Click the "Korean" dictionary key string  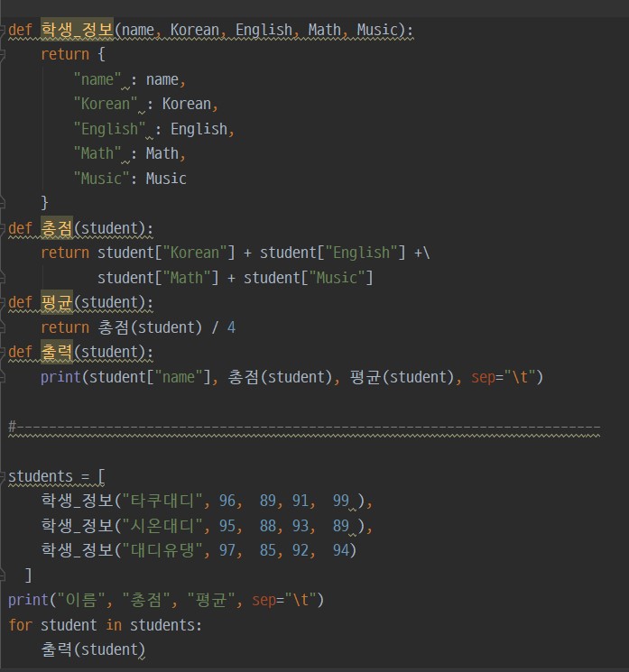point(106,104)
